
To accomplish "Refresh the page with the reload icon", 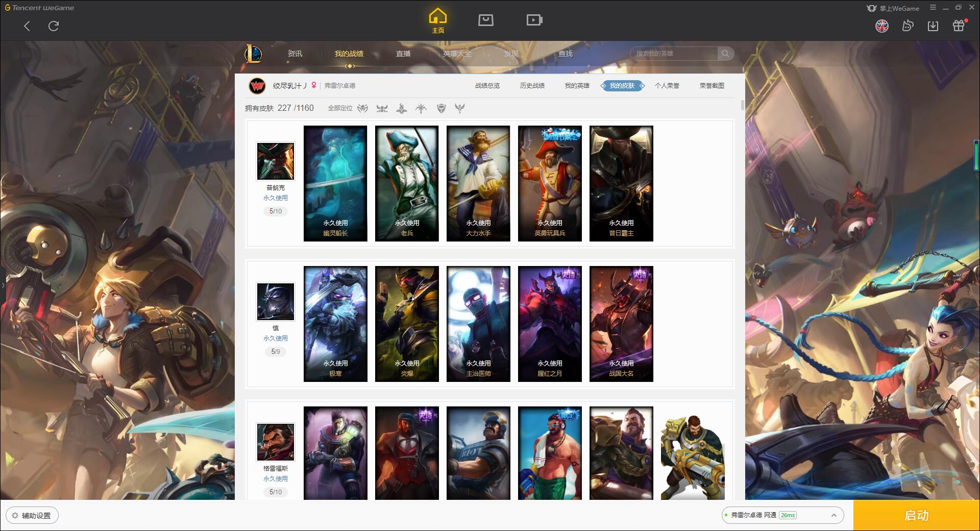I will (x=54, y=26).
